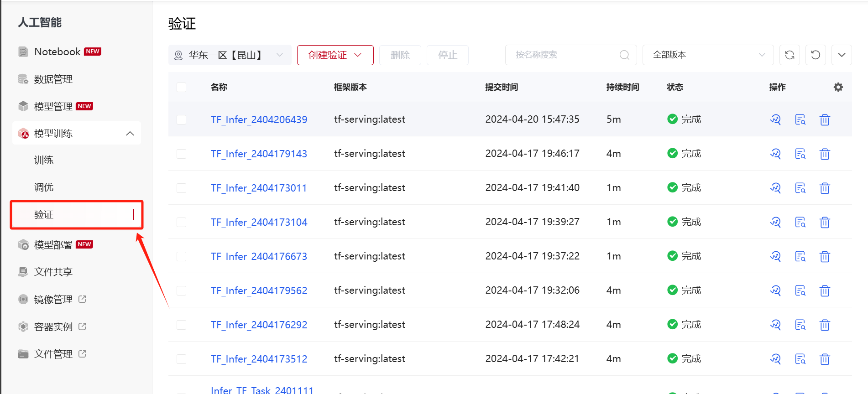Click the search magnifier icon
This screenshot has height=394, width=868.
click(624, 55)
